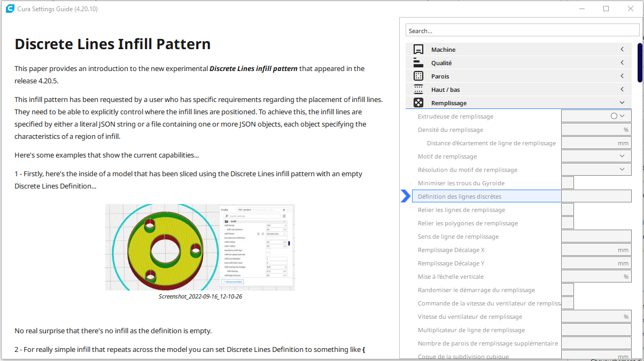Screen dimensions: 644x361
Task: Click Définition des lignes discrètes input field
Action: pos(596,196)
